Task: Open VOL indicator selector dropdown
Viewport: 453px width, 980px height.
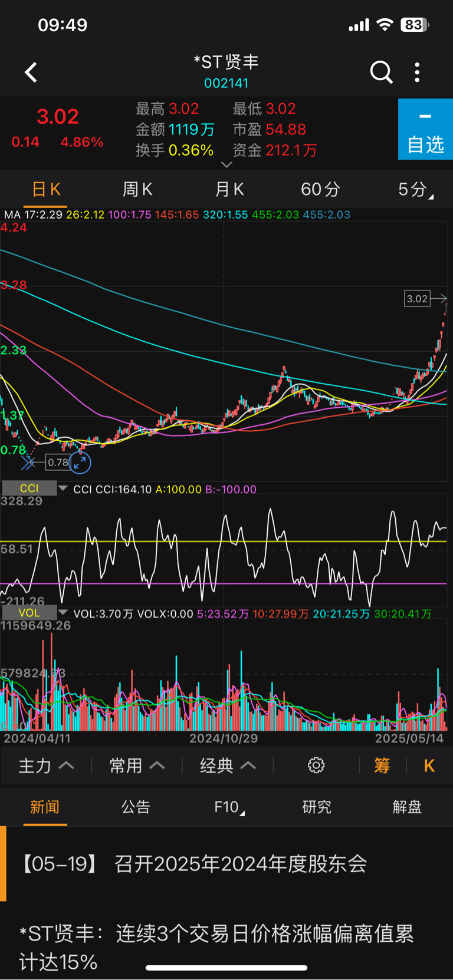Action: click(x=35, y=613)
